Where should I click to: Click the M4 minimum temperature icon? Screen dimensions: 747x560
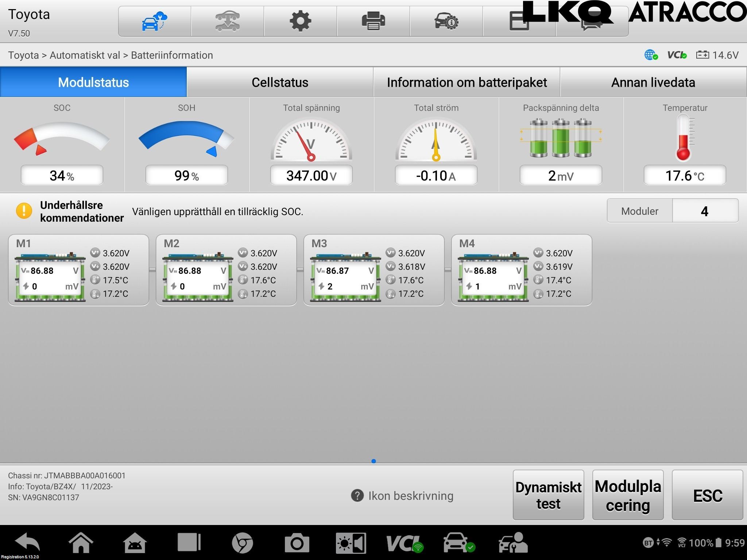click(x=538, y=293)
